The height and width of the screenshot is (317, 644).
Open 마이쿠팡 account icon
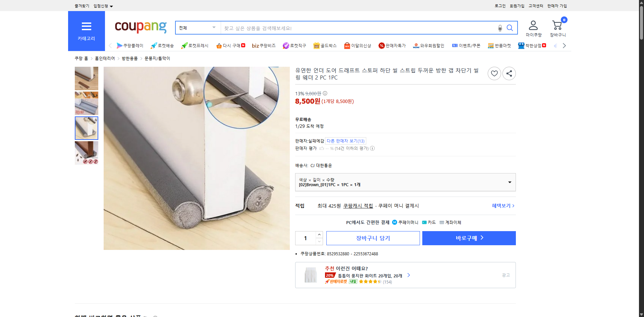tap(533, 25)
